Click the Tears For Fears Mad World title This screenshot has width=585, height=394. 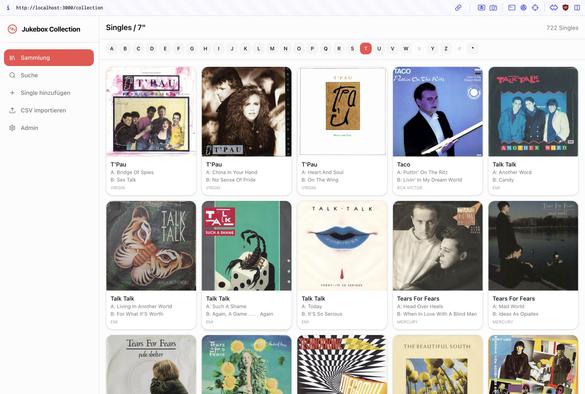coord(513,298)
